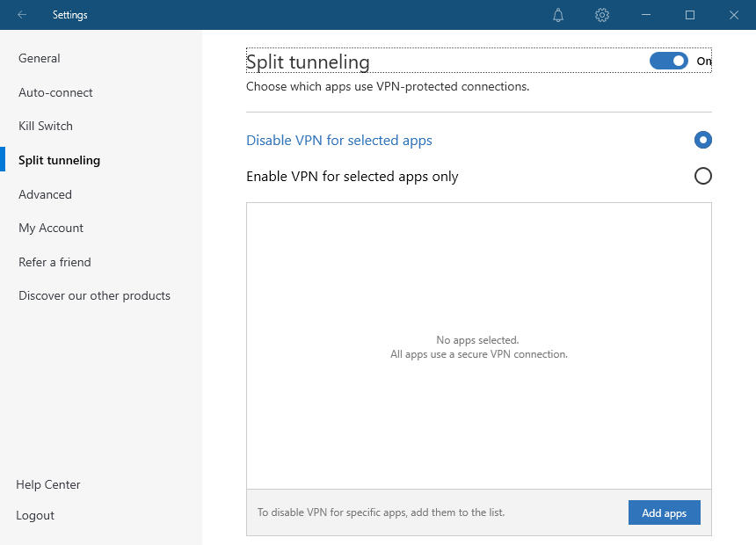Log out of the application
Image resolution: width=756 pixels, height=545 pixels.
(35, 515)
